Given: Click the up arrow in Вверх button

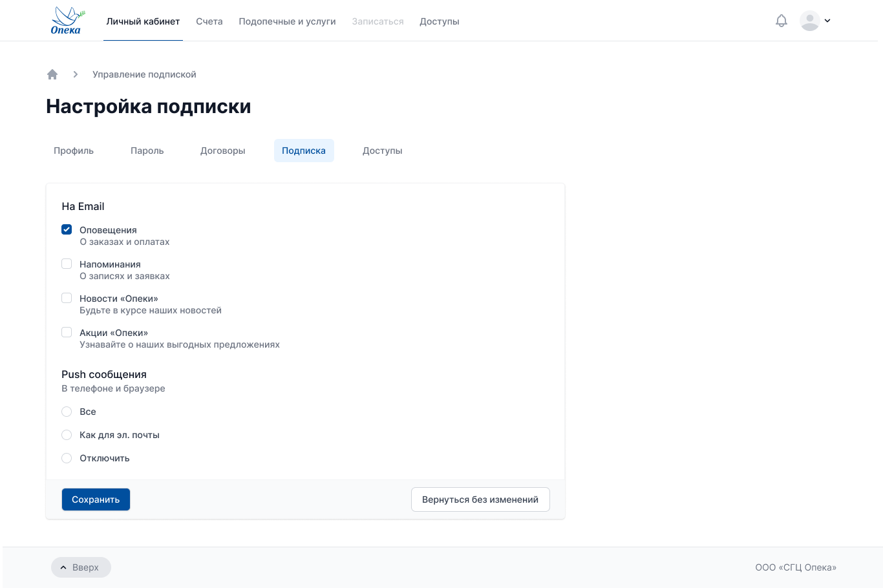Looking at the screenshot, I should [63, 567].
